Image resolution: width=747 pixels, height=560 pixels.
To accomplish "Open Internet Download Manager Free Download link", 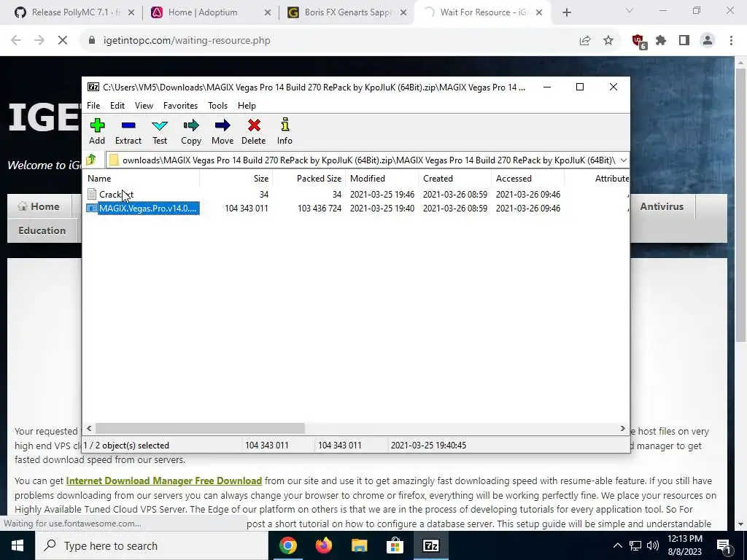I will [x=164, y=481].
